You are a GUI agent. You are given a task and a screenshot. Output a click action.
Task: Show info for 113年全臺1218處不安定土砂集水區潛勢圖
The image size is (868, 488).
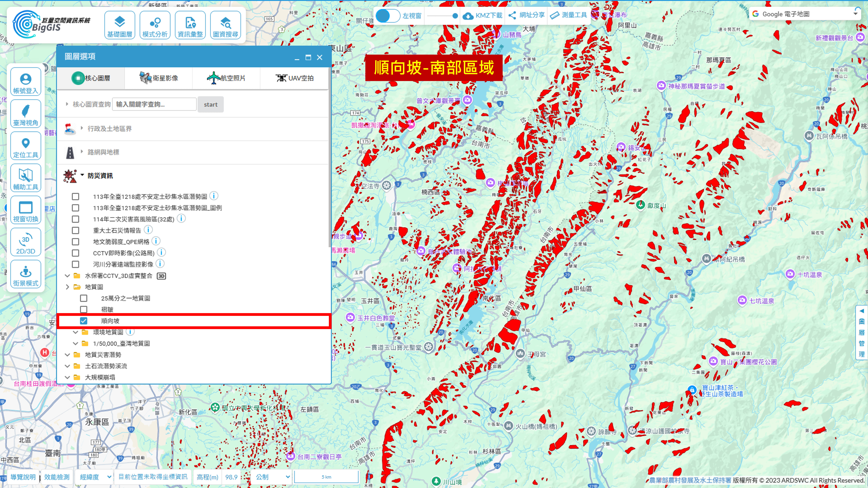214,196
